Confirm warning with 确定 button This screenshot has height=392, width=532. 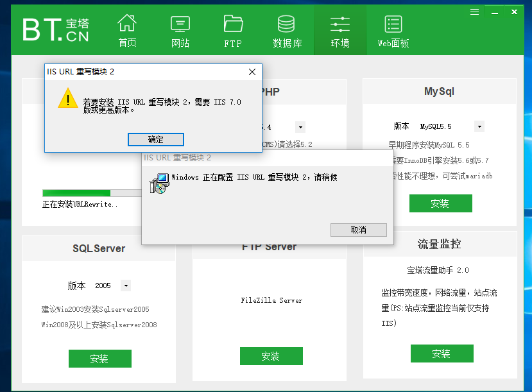[x=156, y=139]
